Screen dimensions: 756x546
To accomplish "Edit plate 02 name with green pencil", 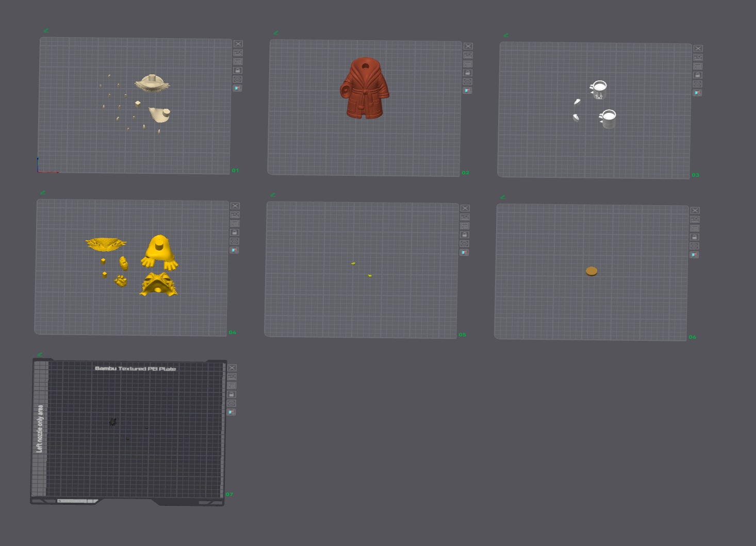I will (276, 33).
